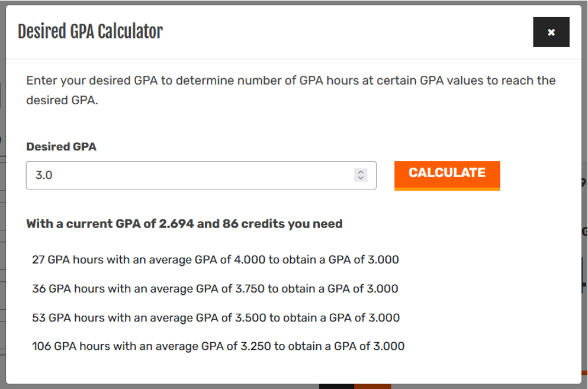Select the white X glyph in the dark square

[551, 32]
